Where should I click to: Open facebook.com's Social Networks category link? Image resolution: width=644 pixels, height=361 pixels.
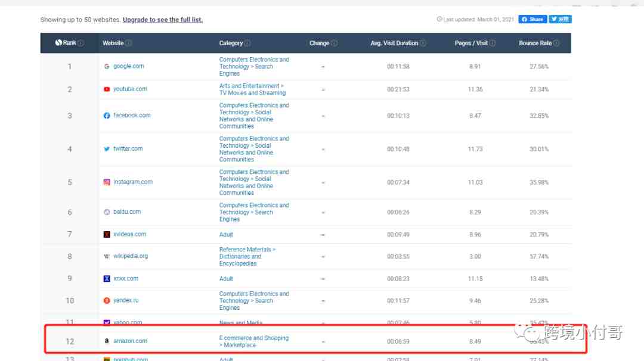(x=254, y=116)
